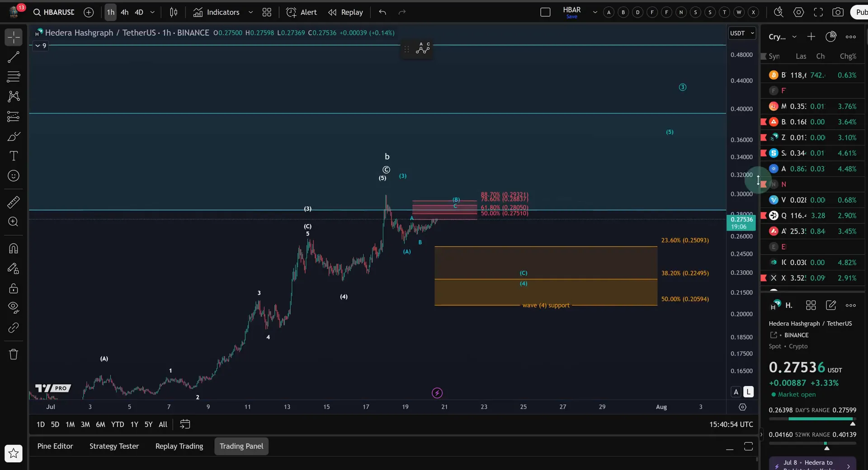Open watchlist advanced view pie icon
The width and height of the screenshot is (868, 470).
coord(831,37)
